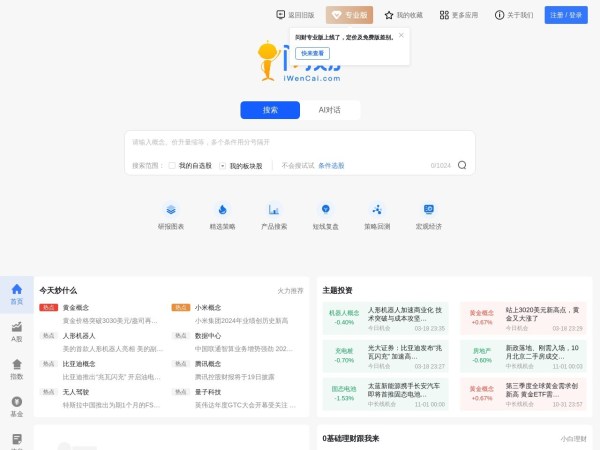Image resolution: width=600 pixels, height=450 pixels.
Task: Open the 更多应用 apps menu
Action: pos(458,15)
